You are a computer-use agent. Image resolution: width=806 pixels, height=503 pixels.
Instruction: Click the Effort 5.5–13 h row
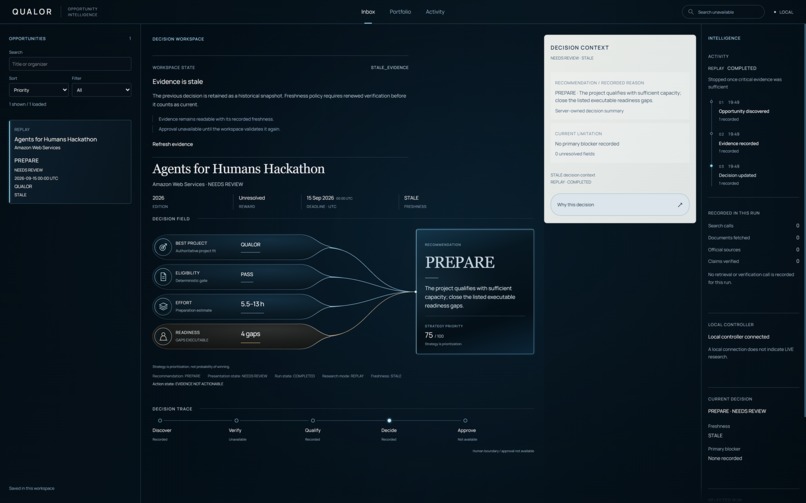click(x=241, y=307)
